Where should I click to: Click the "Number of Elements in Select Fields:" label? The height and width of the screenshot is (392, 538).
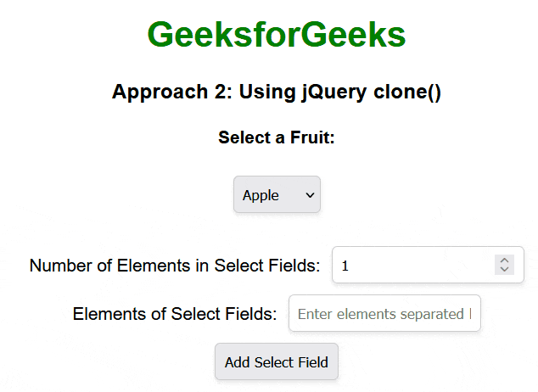click(x=175, y=266)
